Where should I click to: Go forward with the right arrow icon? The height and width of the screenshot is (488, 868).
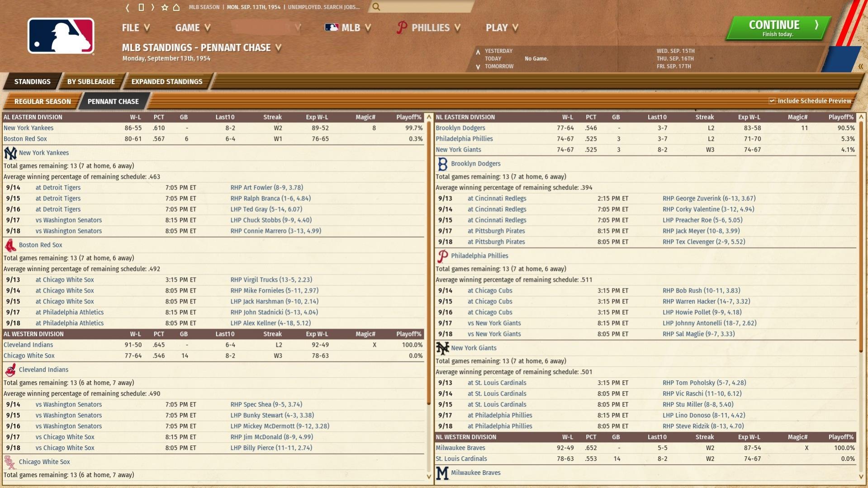153,7
